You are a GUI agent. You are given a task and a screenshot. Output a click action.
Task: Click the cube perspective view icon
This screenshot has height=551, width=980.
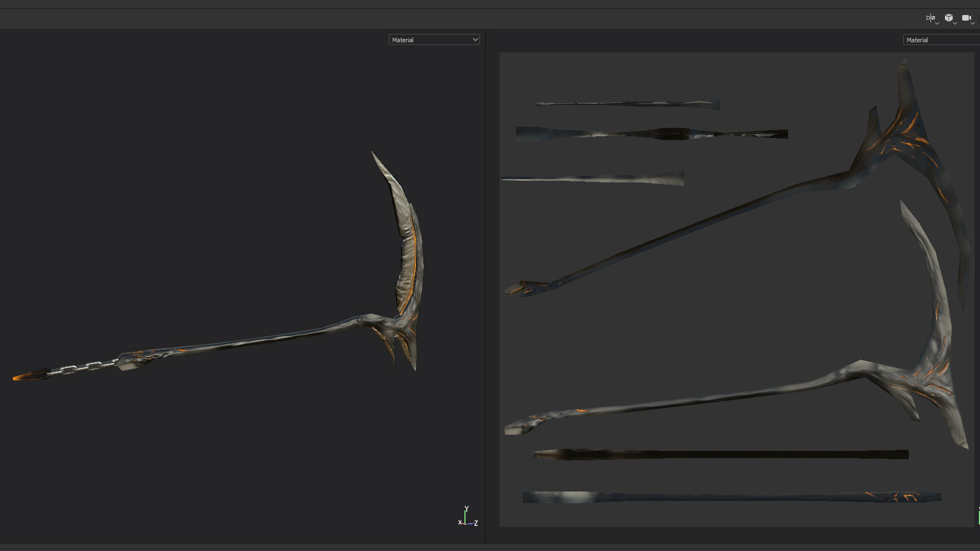[950, 18]
